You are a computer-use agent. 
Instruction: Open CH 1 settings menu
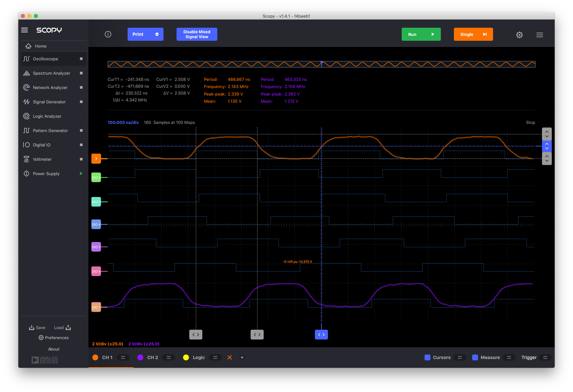click(123, 357)
